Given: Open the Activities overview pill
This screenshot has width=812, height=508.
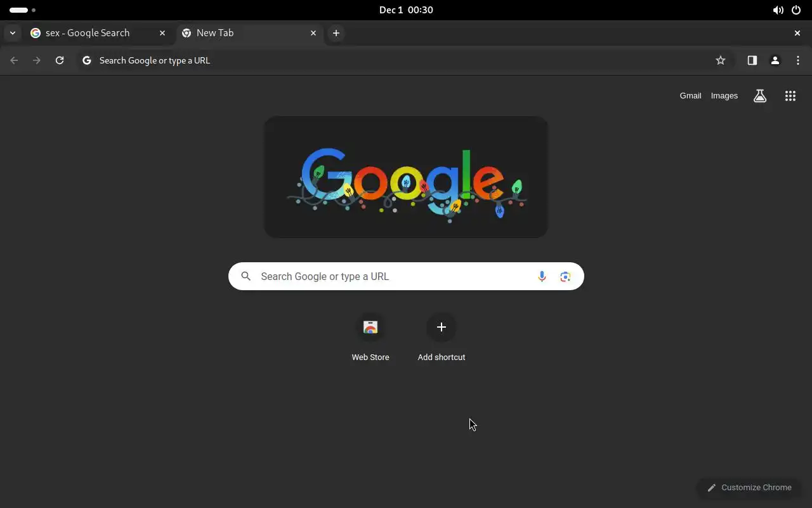Looking at the screenshot, I should pos(23,10).
